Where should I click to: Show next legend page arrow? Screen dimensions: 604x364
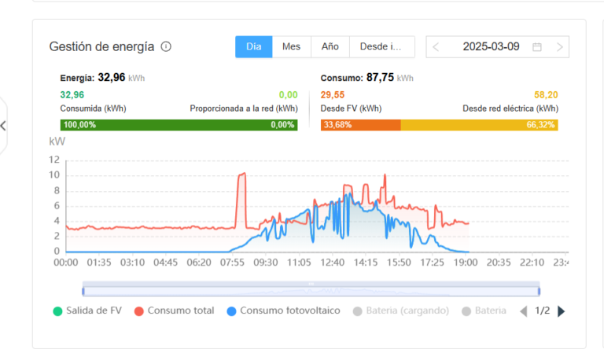point(561,311)
